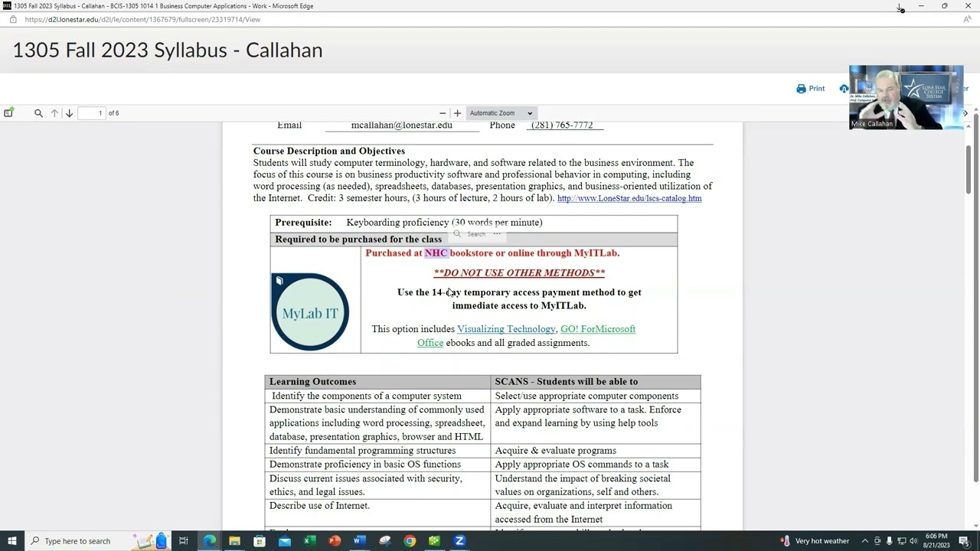
Task: Open the Windows Start menu
Action: pyautogui.click(x=12, y=541)
